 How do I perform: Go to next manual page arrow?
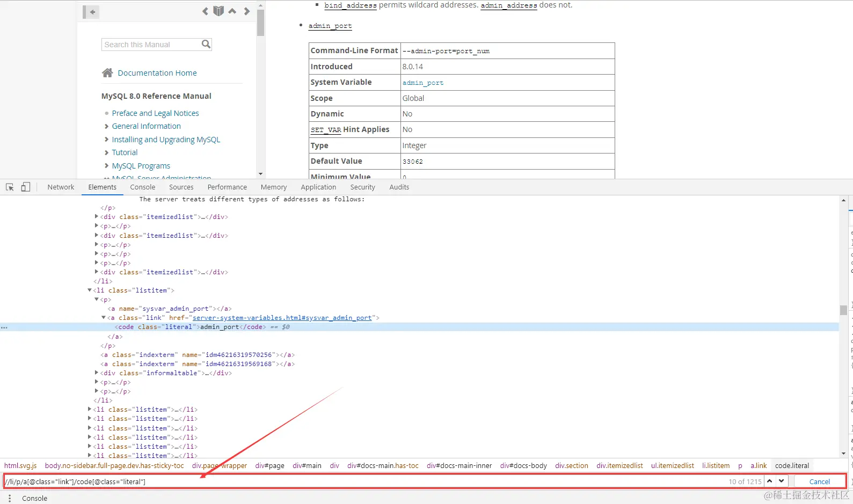tap(246, 11)
